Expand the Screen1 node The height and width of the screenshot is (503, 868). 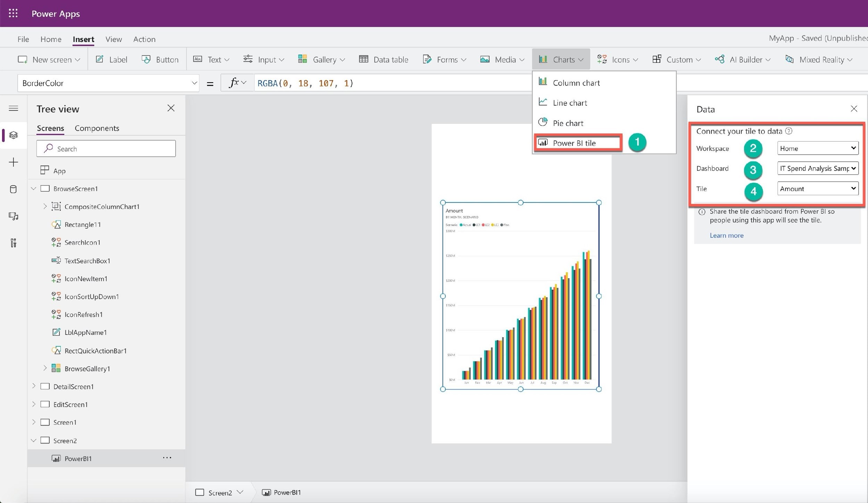tap(33, 422)
